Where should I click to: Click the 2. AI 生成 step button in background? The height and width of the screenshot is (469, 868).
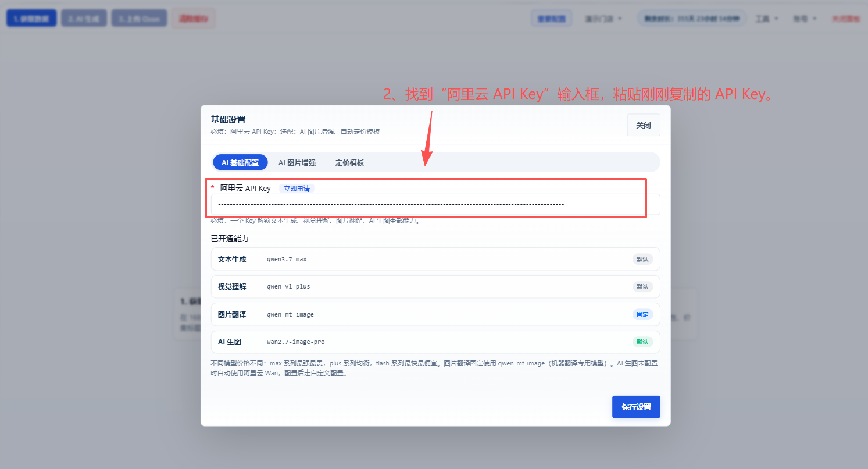click(x=84, y=19)
